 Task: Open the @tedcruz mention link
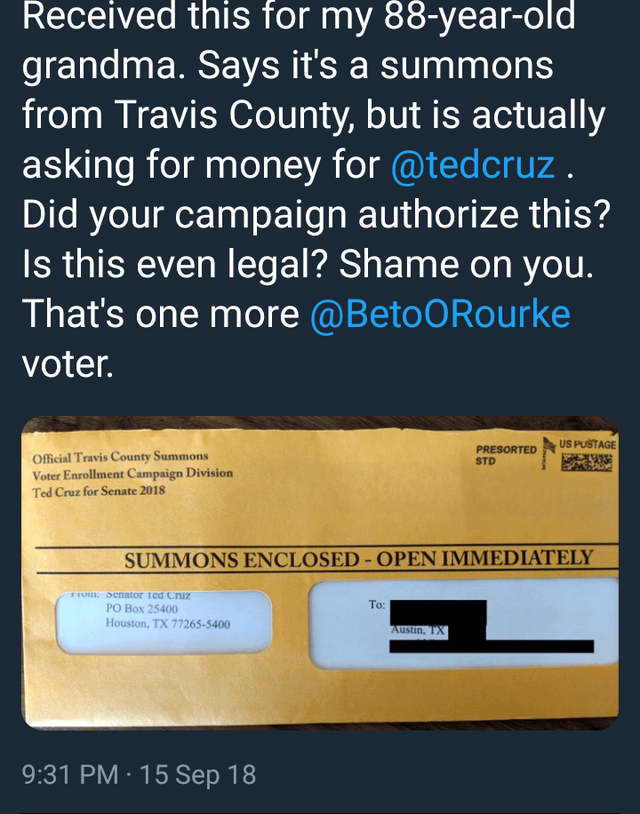coord(472,164)
